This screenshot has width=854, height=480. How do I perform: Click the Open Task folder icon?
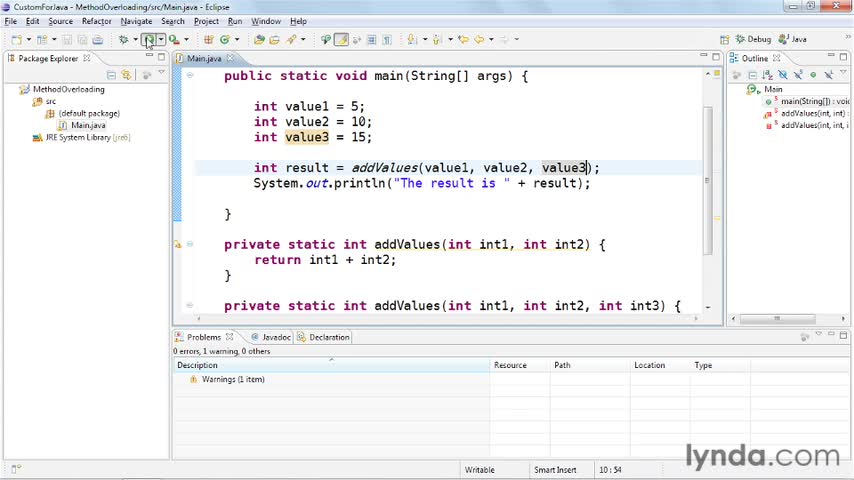tap(274, 39)
